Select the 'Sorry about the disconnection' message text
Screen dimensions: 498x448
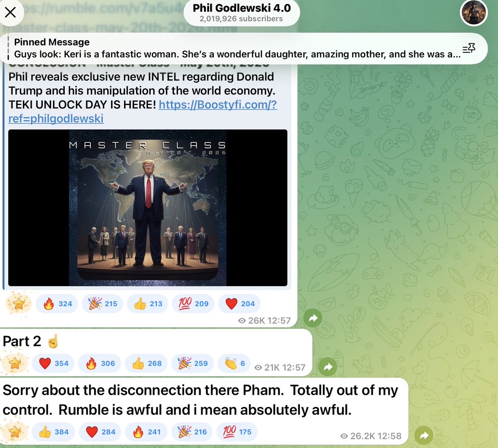[x=200, y=400]
